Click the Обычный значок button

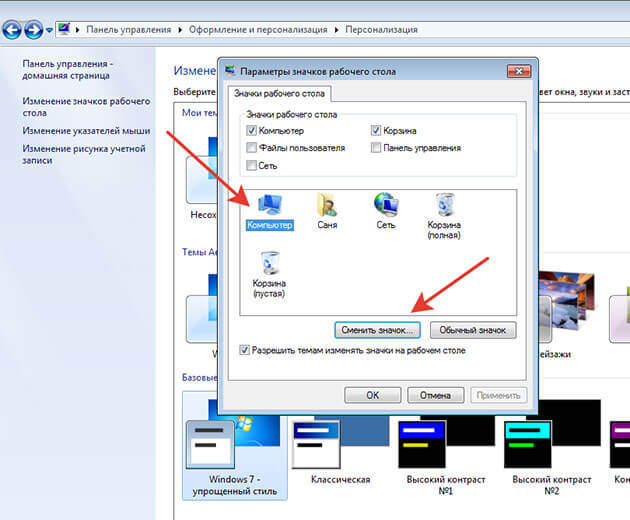(x=473, y=330)
